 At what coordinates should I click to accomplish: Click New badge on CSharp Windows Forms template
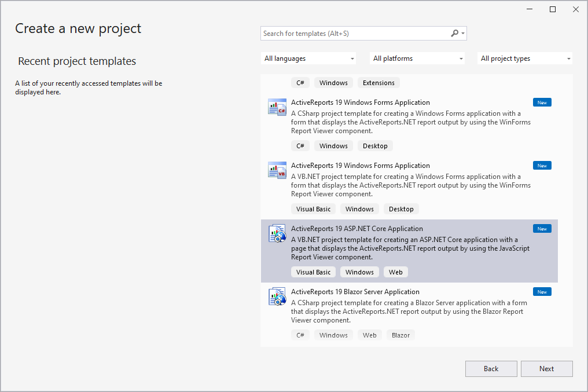coord(542,102)
